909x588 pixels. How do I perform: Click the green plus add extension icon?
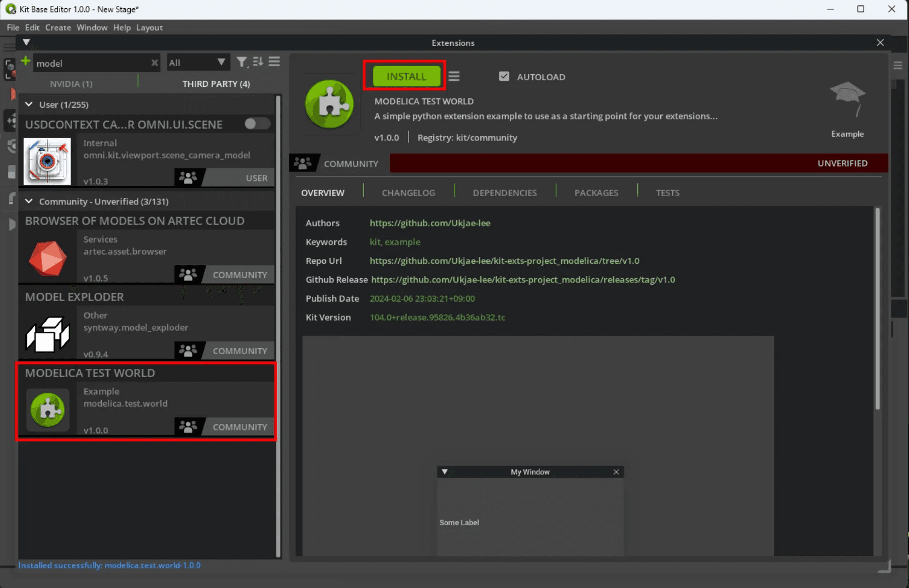pyautogui.click(x=25, y=61)
